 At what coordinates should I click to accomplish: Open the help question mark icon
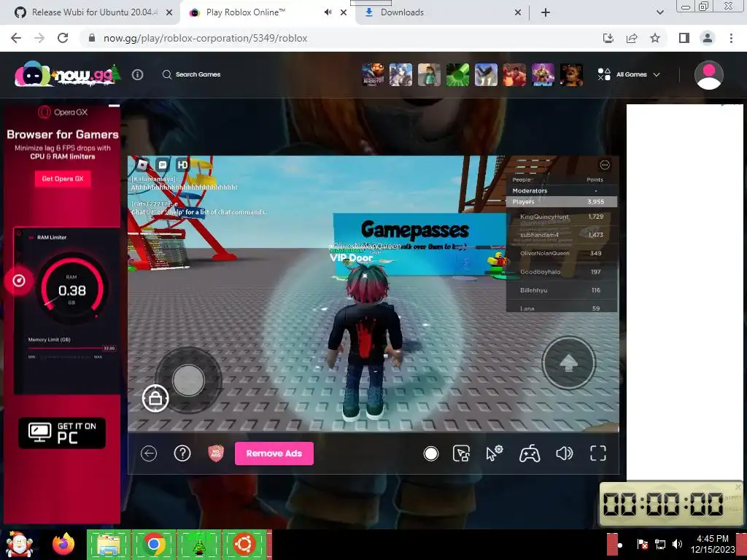tap(182, 454)
